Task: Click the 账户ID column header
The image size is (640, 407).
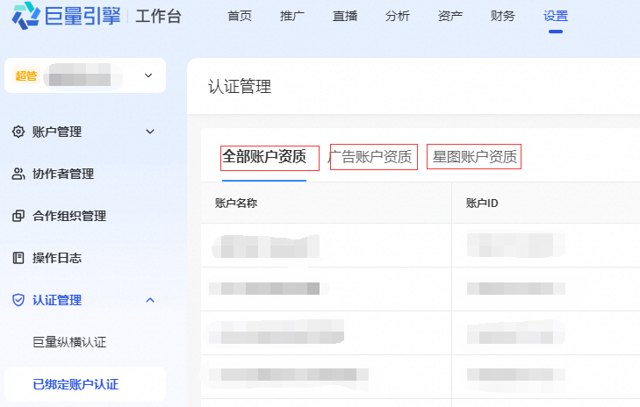Action: pos(482,203)
